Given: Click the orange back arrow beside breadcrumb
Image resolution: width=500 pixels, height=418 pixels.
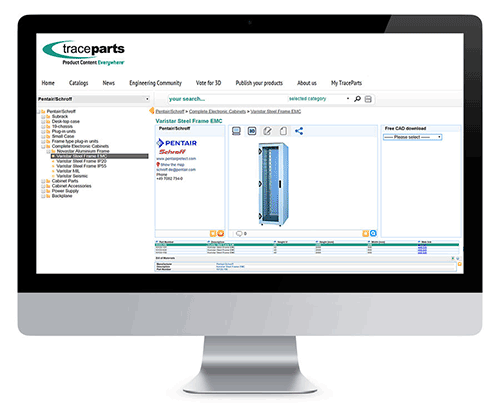Looking at the screenshot, I should tap(152, 111).
